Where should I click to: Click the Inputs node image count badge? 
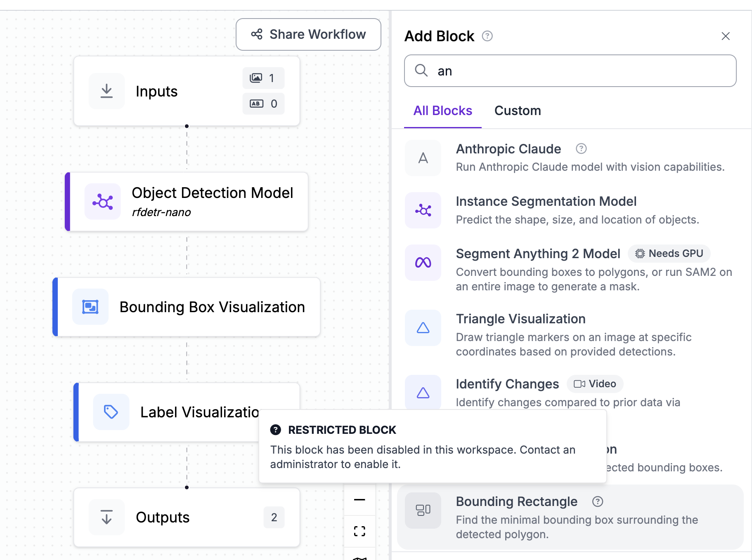coord(263,78)
